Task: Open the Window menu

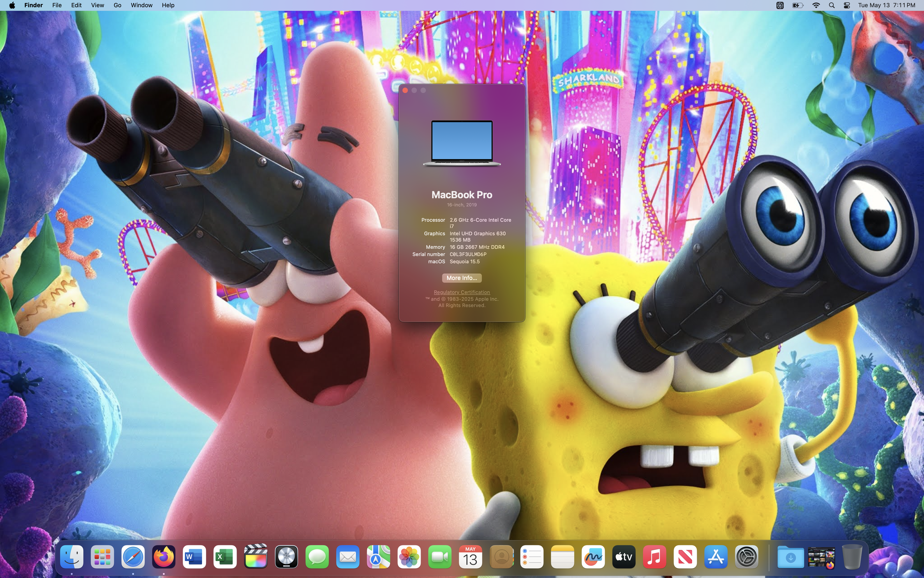Action: coord(142,5)
